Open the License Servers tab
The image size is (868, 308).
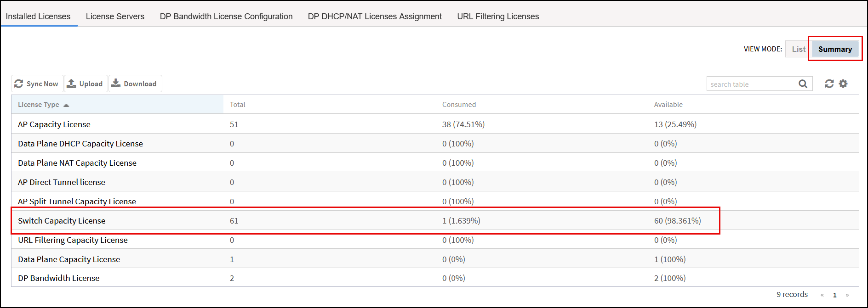(x=115, y=17)
